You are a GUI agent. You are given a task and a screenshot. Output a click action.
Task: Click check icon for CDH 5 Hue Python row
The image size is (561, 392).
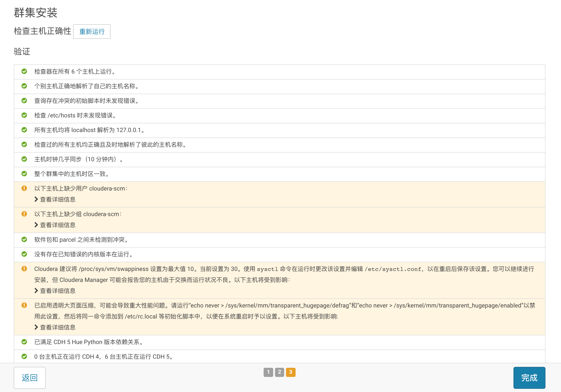click(24, 342)
